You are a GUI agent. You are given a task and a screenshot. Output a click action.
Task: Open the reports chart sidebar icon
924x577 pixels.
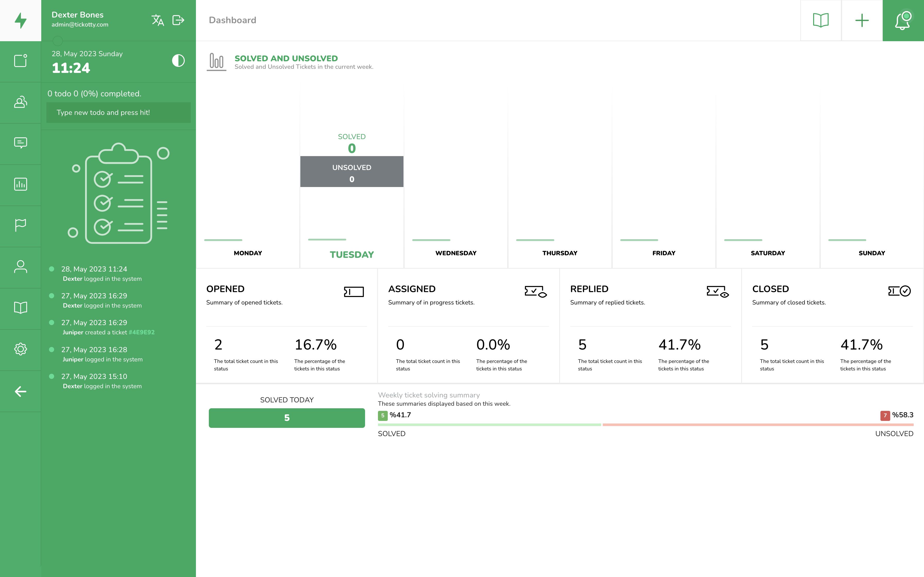(x=21, y=184)
